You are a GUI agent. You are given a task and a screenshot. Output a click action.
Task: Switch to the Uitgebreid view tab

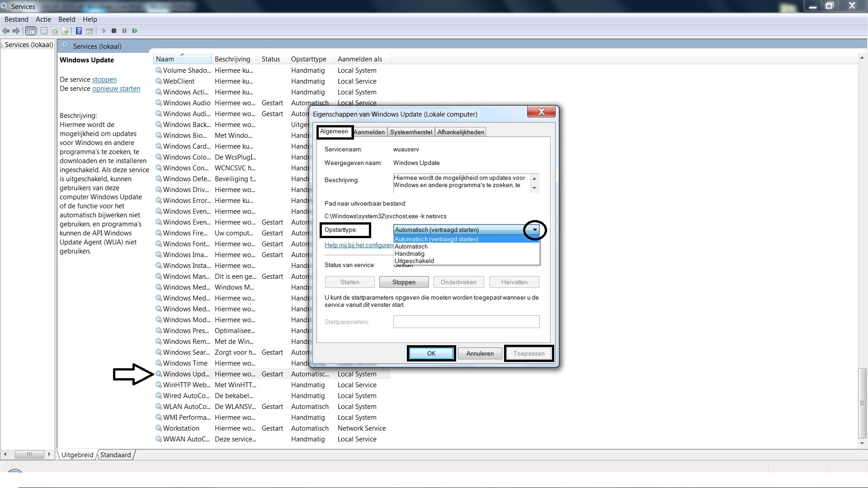(77, 455)
